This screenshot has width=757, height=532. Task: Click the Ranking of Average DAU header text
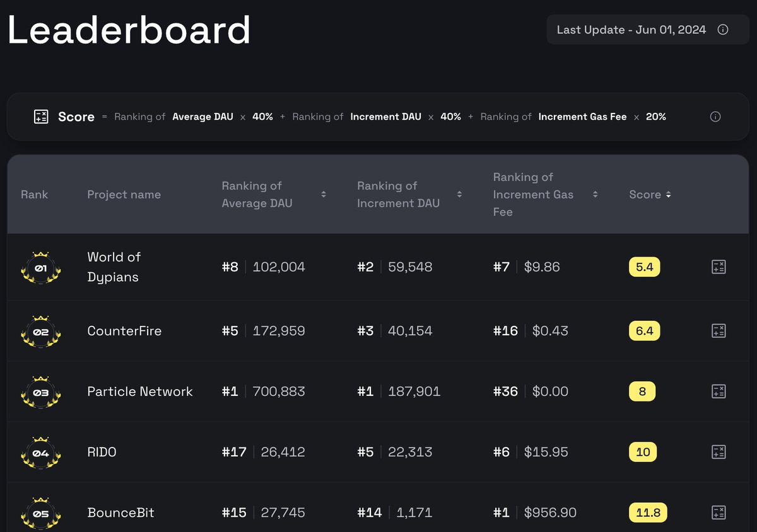click(x=257, y=195)
